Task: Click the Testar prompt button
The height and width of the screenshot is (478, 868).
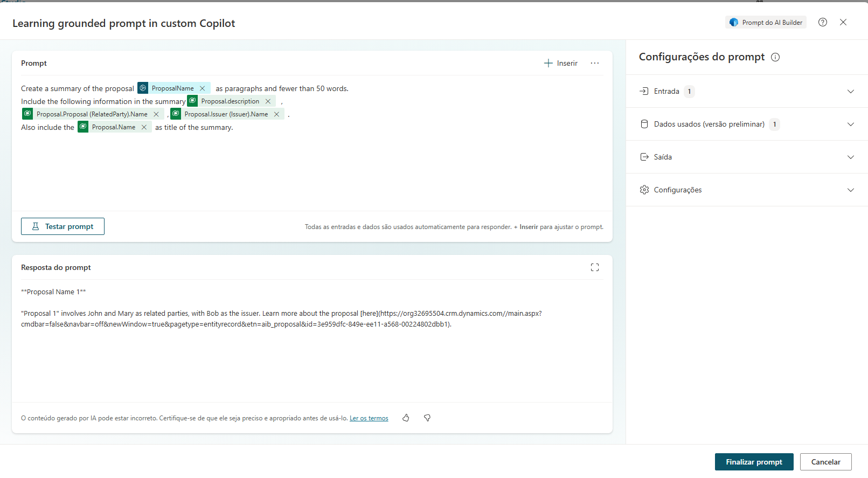Action: click(x=63, y=226)
